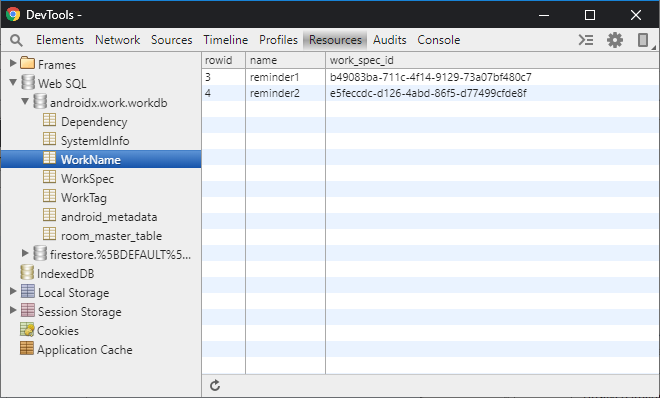Open the Sources tab

point(172,40)
